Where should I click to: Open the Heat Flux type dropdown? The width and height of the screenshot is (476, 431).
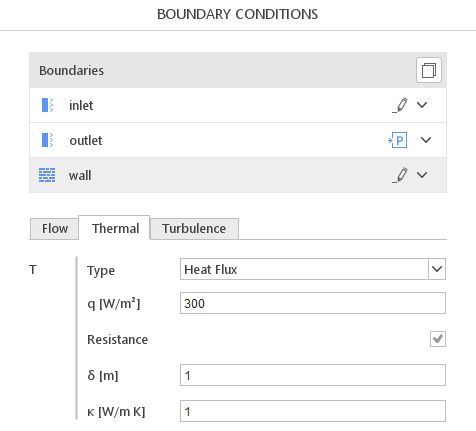tap(437, 269)
